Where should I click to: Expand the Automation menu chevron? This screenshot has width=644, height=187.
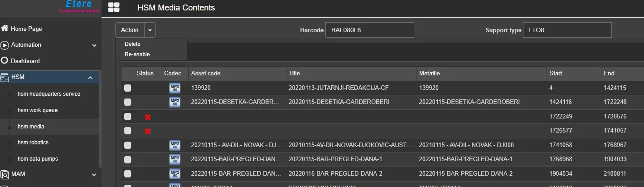94,45
